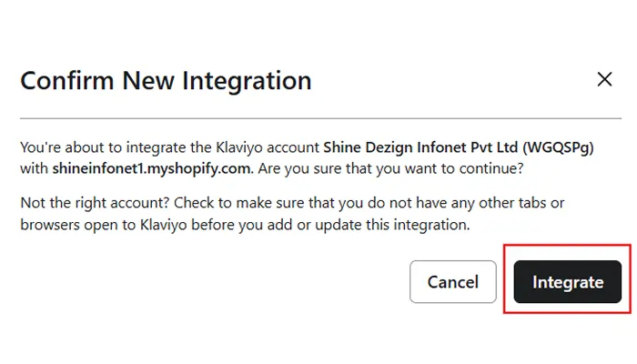The image size is (637, 364).
Task: Click the "shineinfonet1.myshopify.com" store address
Action: (149, 168)
